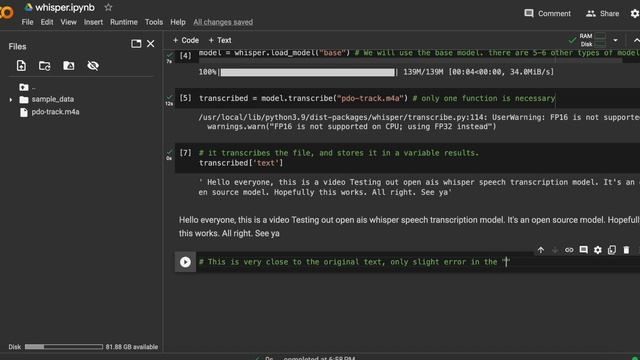
Task: Click the 81.88 GB available disk label
Action: [132, 347]
